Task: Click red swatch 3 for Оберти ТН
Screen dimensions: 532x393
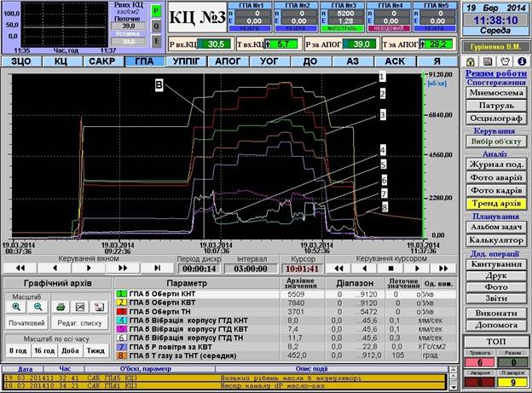Action: coord(121,311)
